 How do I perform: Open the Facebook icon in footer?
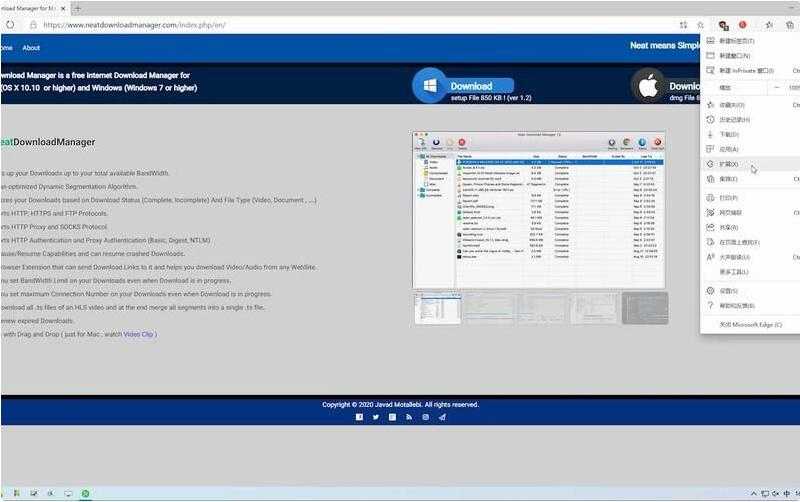pos(359,417)
